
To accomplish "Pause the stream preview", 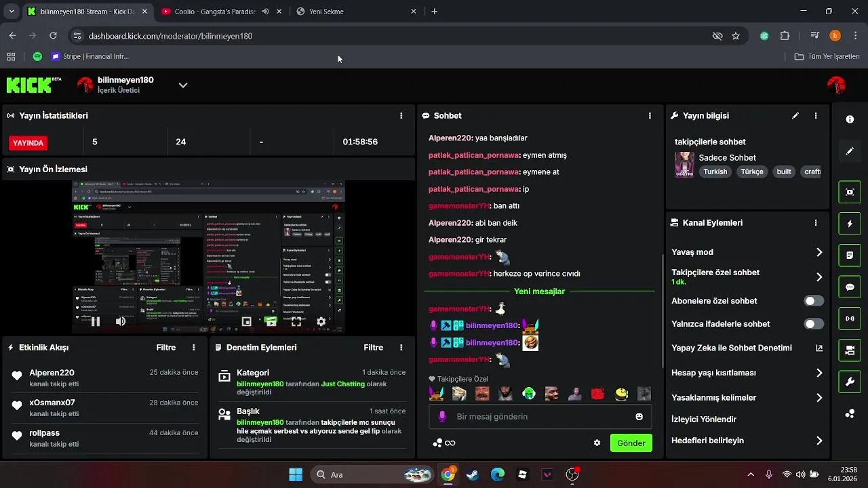I will [x=96, y=322].
